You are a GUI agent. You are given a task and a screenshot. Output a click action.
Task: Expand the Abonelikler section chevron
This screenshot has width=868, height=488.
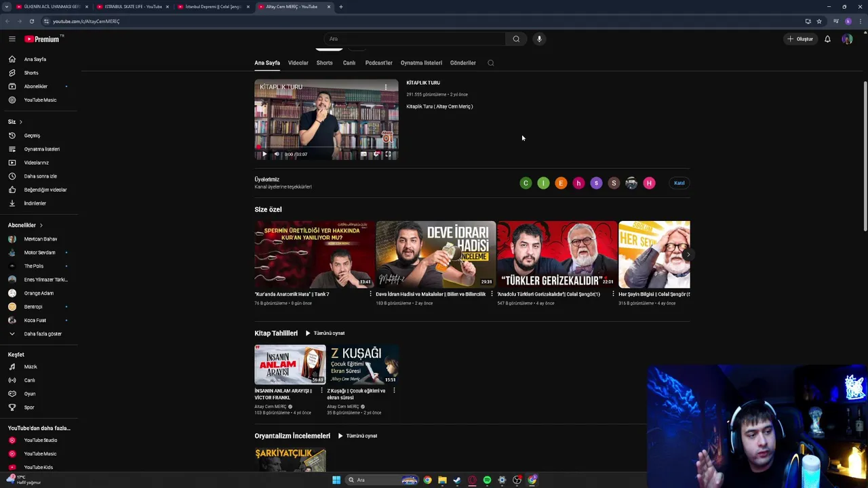click(41, 225)
